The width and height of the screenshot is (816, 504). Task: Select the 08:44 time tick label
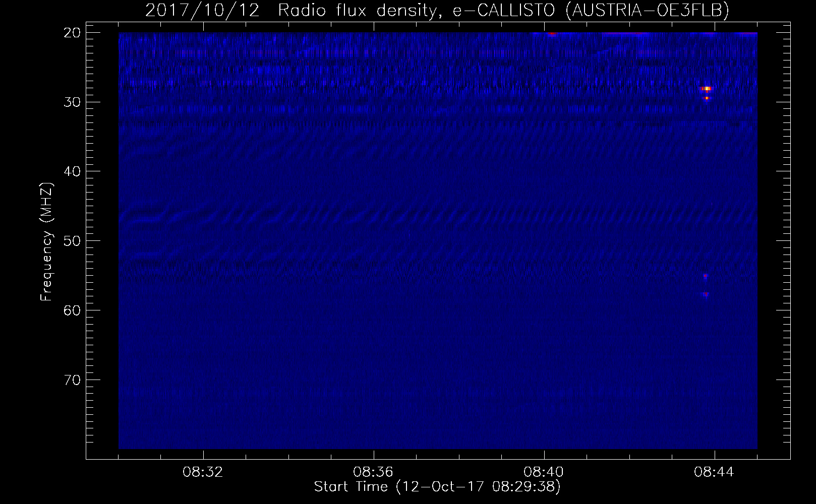coord(715,472)
